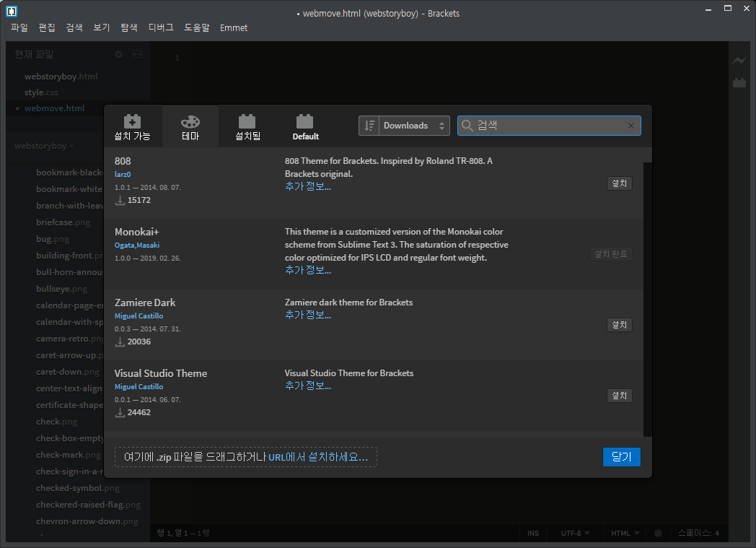Image resolution: width=756 pixels, height=548 pixels.
Task: Open the 보기 menu
Action: tap(101, 27)
